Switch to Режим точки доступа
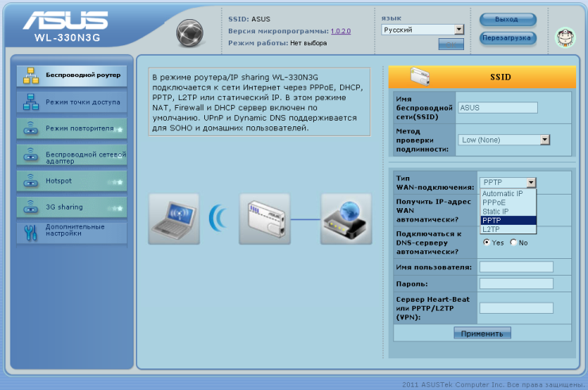 (x=72, y=102)
